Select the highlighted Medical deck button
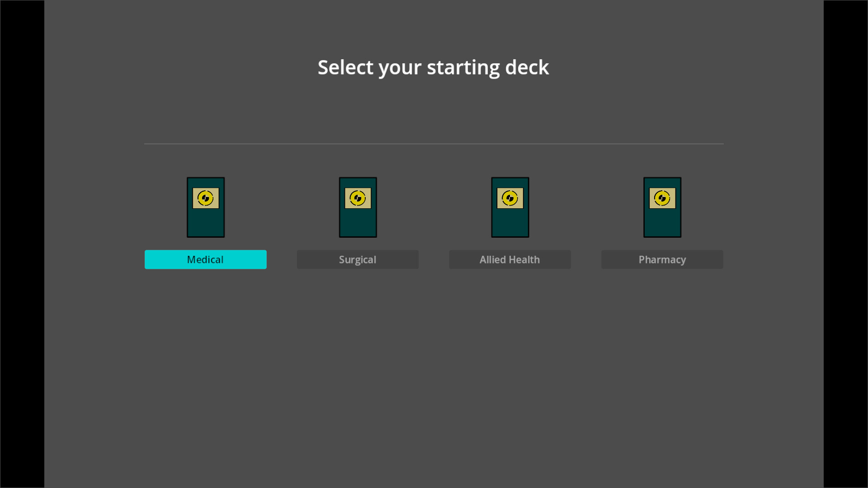 pos(206,259)
